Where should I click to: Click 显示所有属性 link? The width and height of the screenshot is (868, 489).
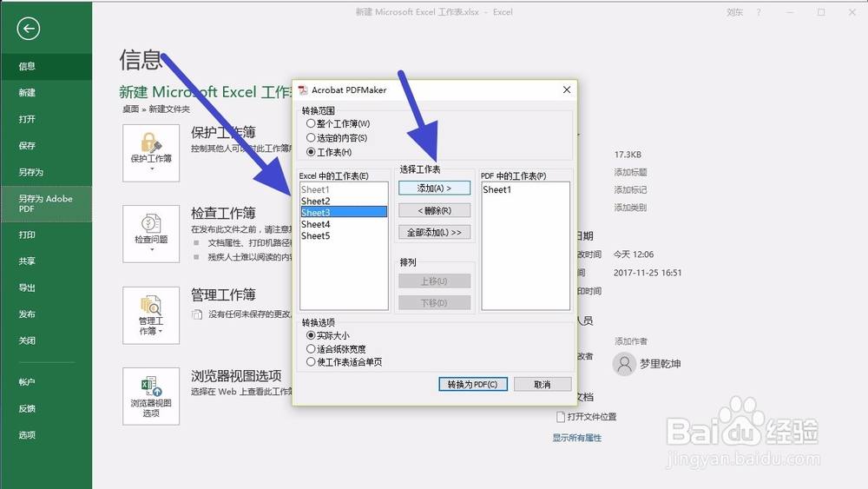[x=577, y=438]
